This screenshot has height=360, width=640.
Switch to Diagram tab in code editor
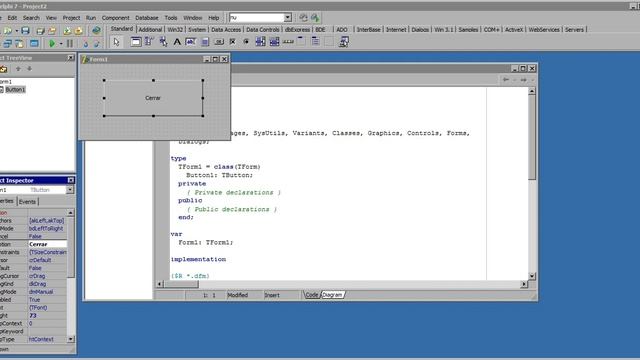(x=333, y=295)
